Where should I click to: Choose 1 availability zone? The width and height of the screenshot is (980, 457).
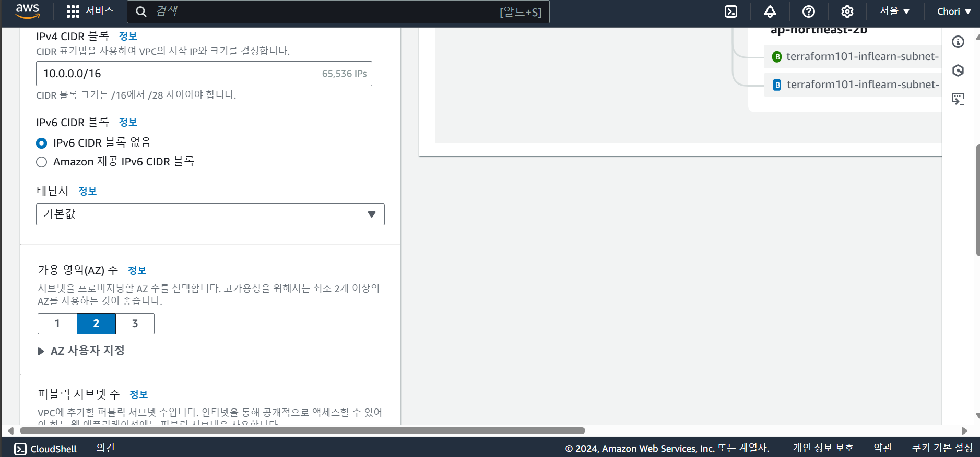click(57, 323)
